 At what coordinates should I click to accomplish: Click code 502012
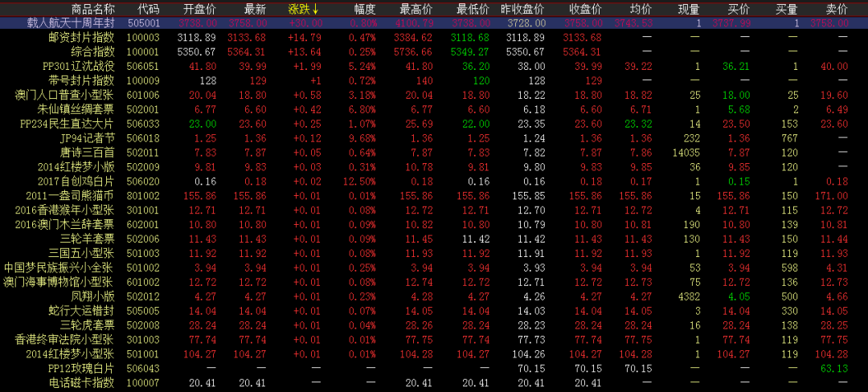pyautogui.click(x=143, y=296)
